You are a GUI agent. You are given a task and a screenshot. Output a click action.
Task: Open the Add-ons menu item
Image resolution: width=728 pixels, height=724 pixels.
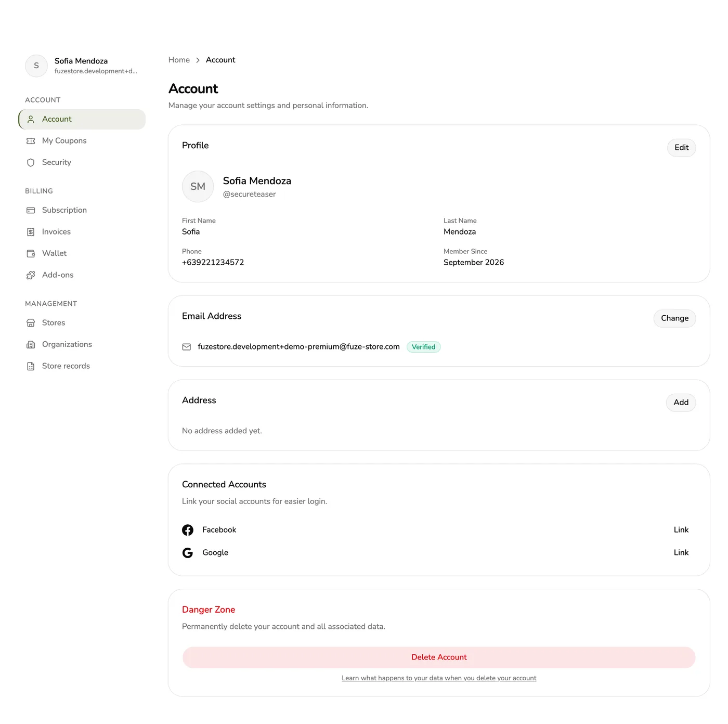coord(82,275)
